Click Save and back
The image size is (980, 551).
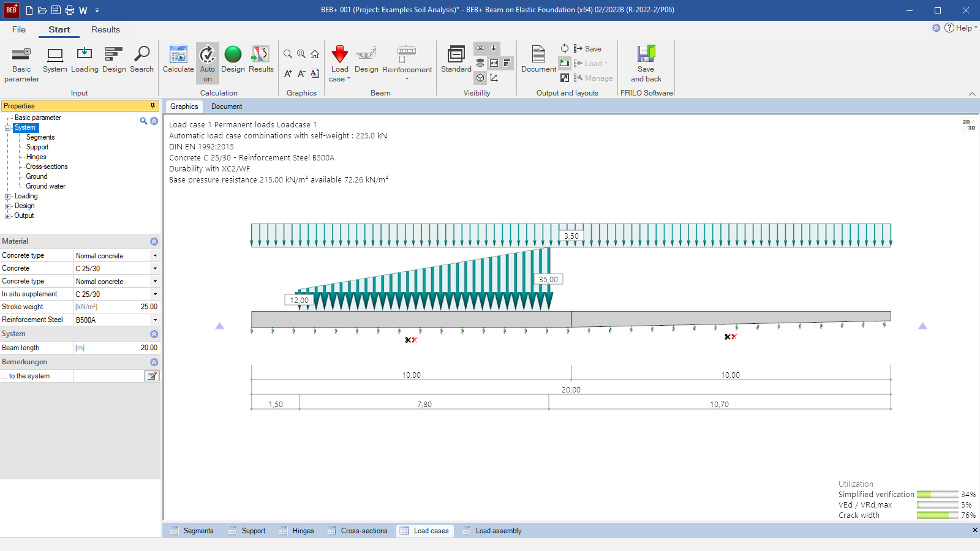pos(646,64)
